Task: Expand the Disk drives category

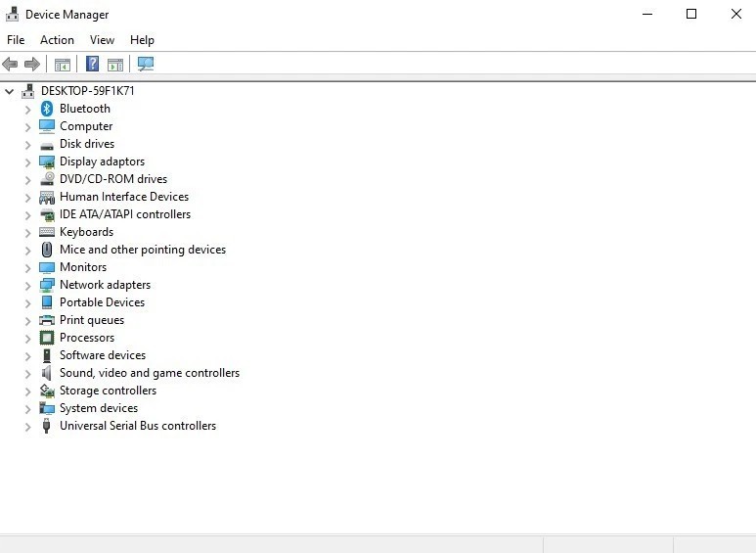Action: [27, 145]
